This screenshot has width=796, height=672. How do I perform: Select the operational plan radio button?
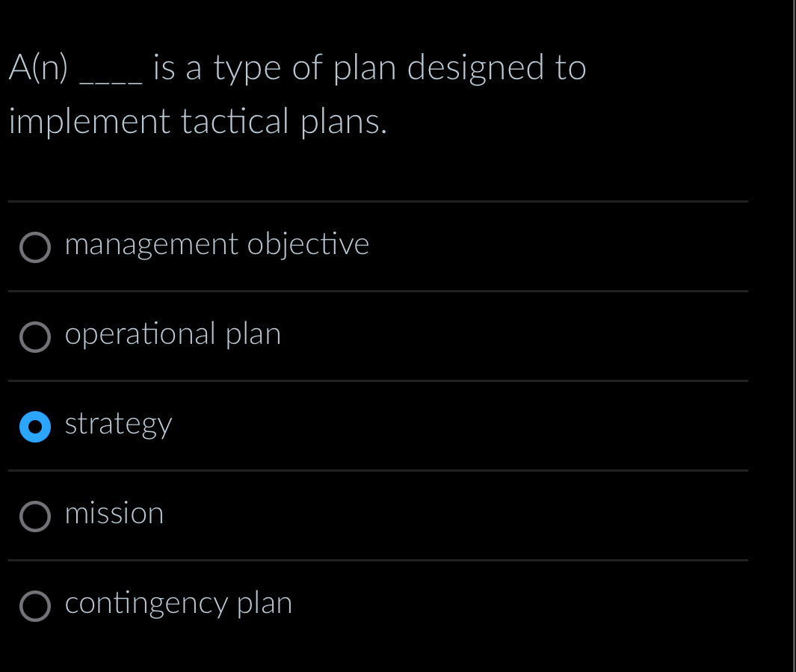[x=35, y=337]
